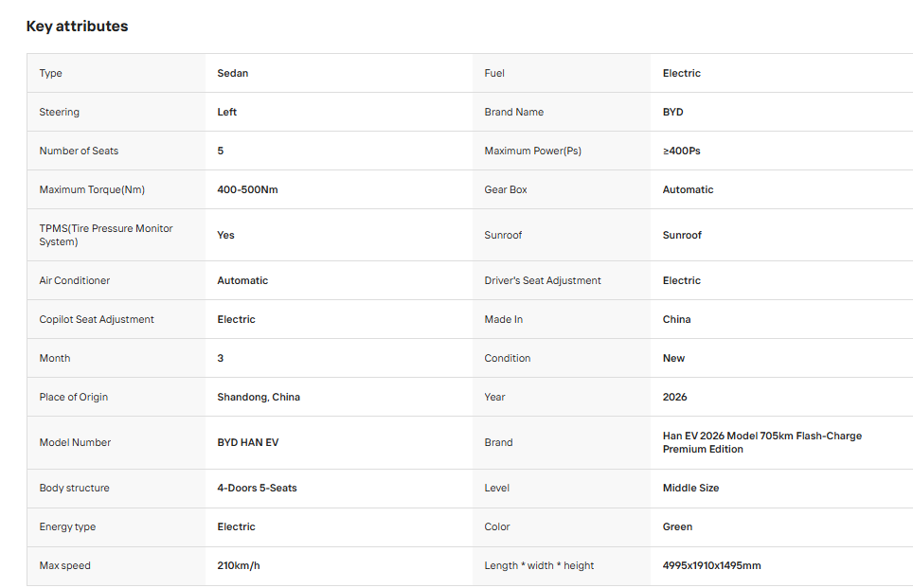
Task: Click the Green color value
Action: tap(677, 526)
